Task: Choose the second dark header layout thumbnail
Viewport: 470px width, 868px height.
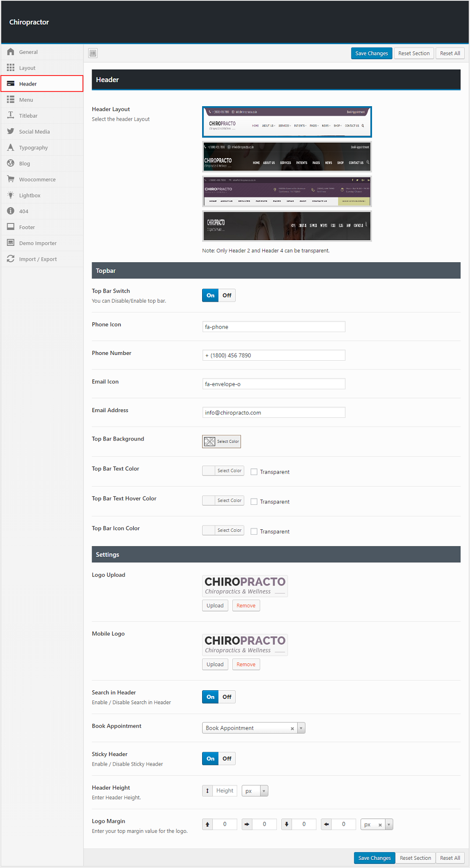Action: coord(287,157)
